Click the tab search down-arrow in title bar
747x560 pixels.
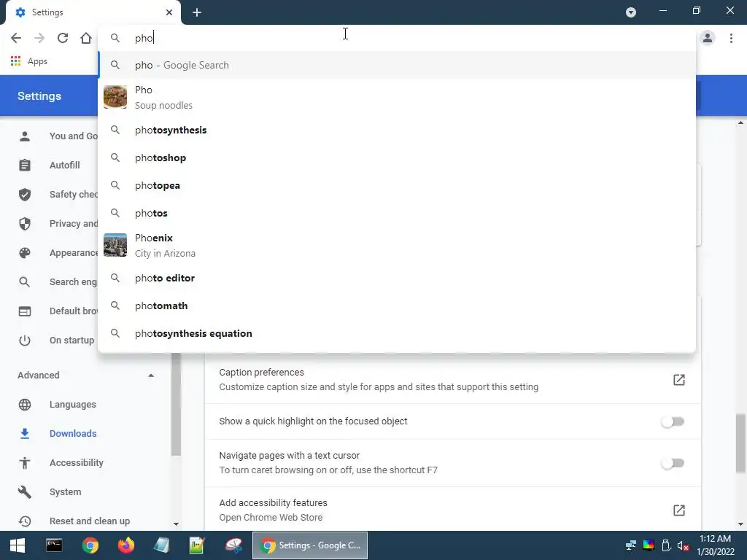(631, 12)
